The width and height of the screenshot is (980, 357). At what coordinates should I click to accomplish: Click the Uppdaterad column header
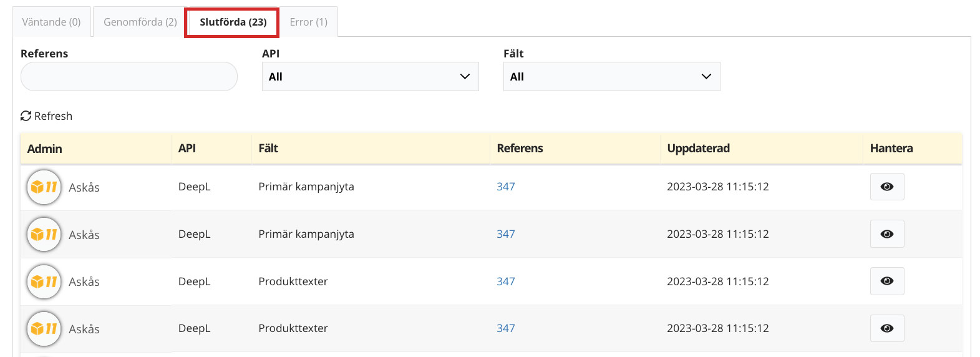tap(699, 149)
